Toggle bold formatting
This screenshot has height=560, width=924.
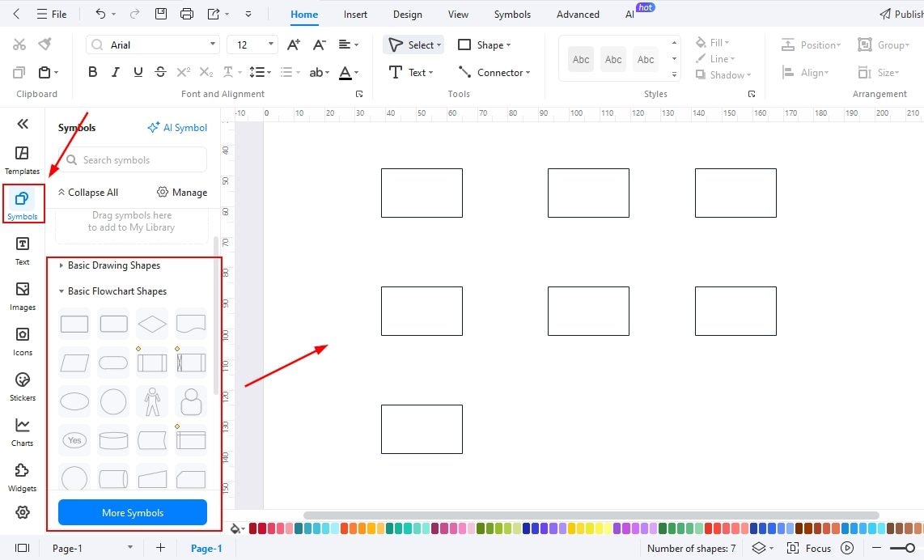pos(92,72)
